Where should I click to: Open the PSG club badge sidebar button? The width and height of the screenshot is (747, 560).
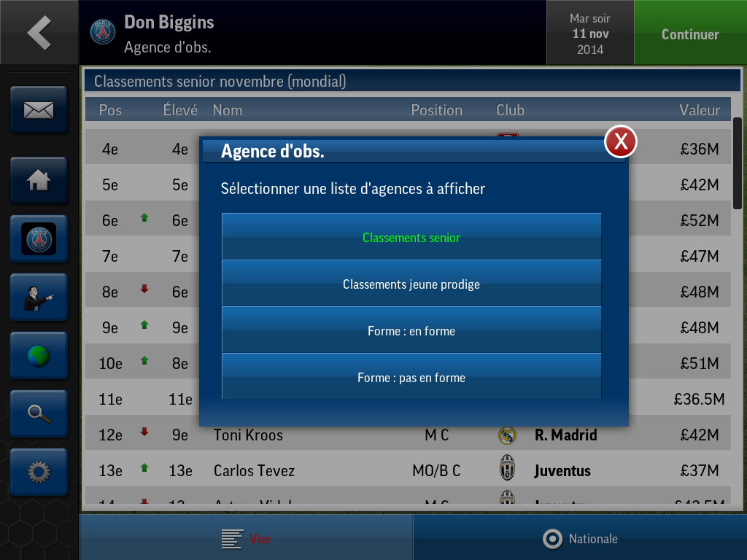point(39,238)
